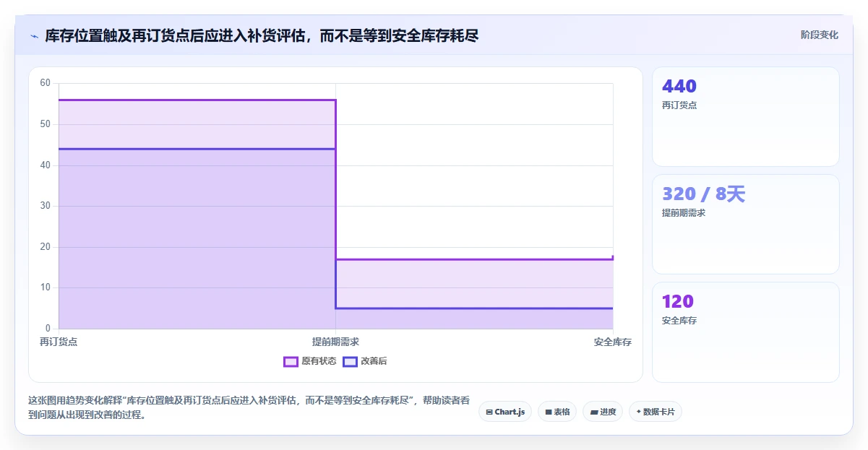
Task: Open the 320 / 8天 data card
Action: pyautogui.click(x=746, y=224)
